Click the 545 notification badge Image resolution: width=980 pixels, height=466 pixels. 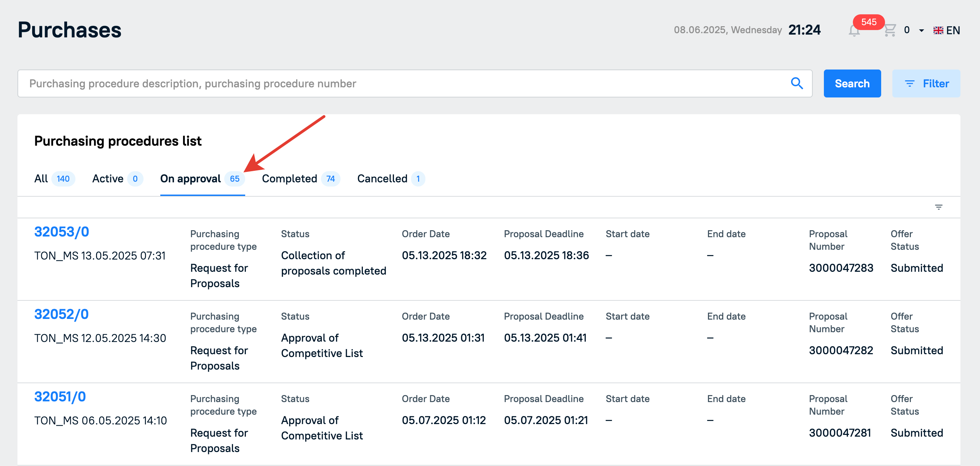click(x=869, y=22)
